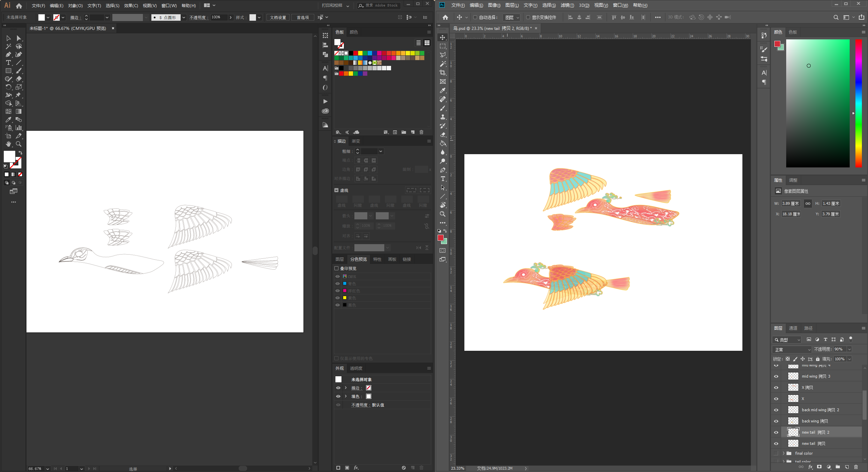Select the Illustrator Type tool
Viewport: 868px width, 472px height.
(x=8, y=63)
